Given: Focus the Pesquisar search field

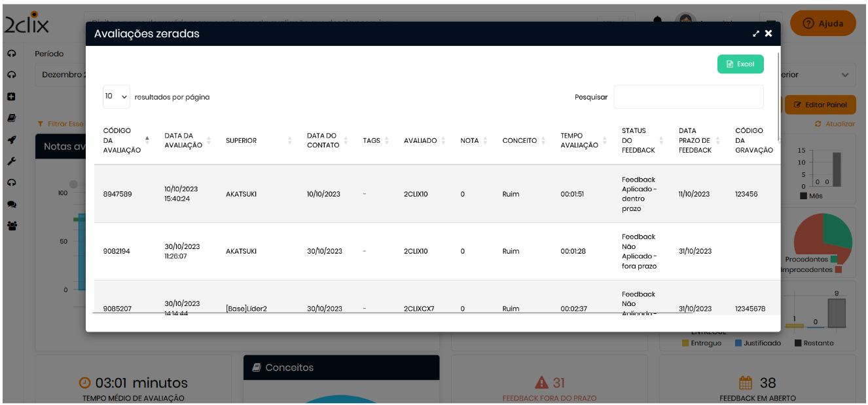Looking at the screenshot, I should click(x=688, y=97).
